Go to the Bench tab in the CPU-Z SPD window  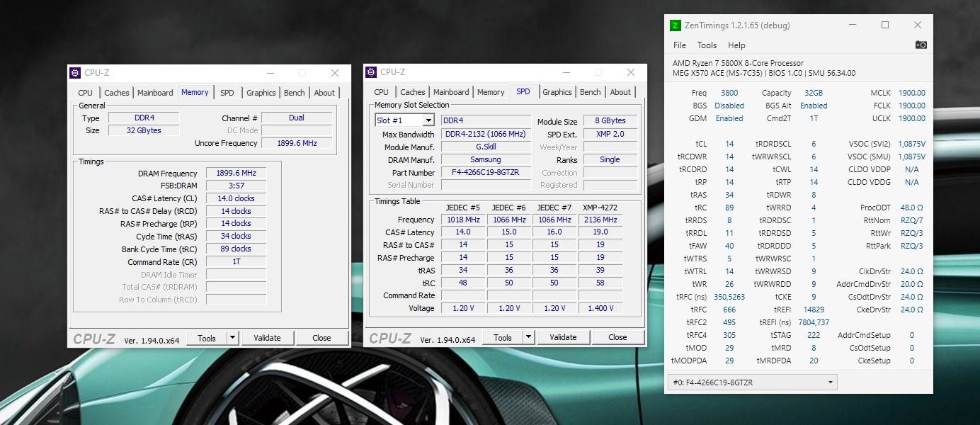pos(590,93)
